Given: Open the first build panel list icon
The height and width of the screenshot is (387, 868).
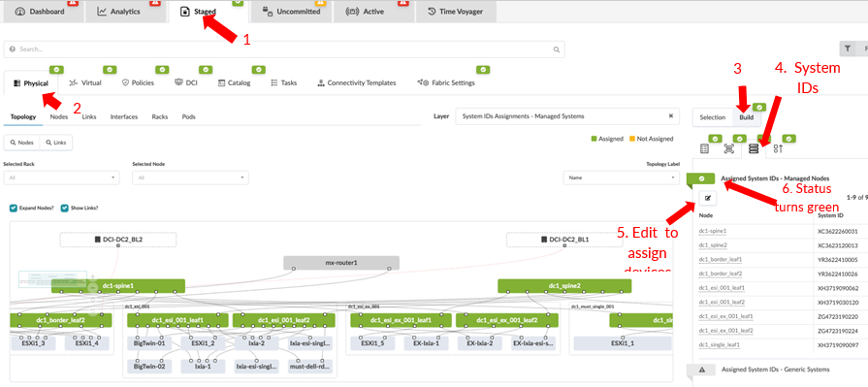Looking at the screenshot, I should pos(705,148).
